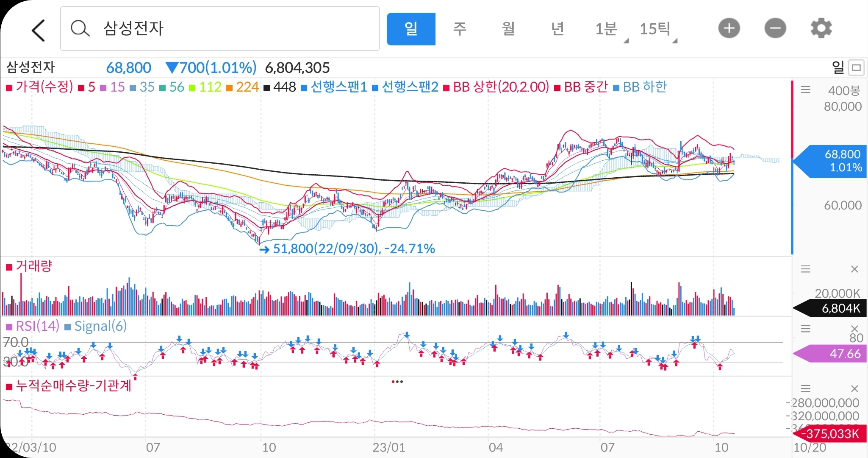Tap the 6,804,305 volume figure in the header

pyautogui.click(x=297, y=68)
